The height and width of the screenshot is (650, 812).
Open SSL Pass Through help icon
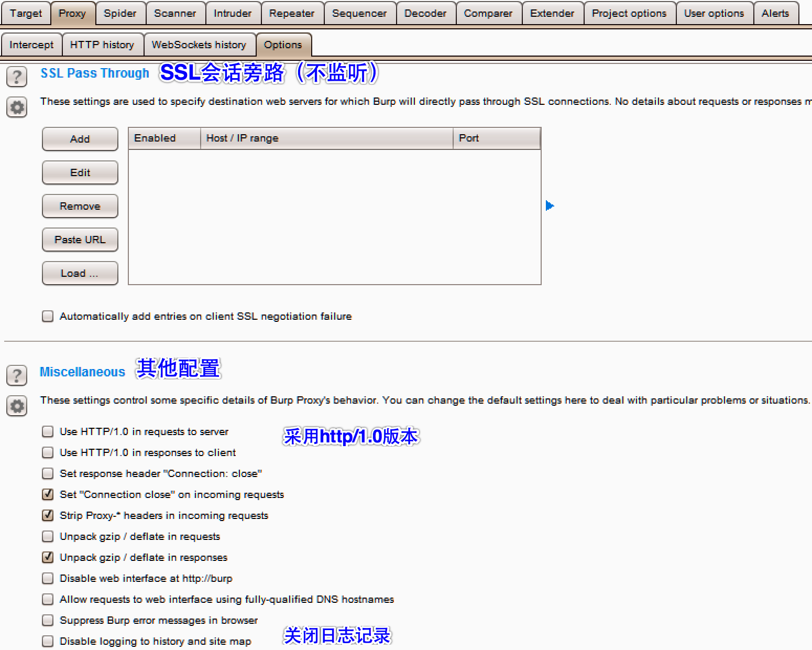point(16,76)
